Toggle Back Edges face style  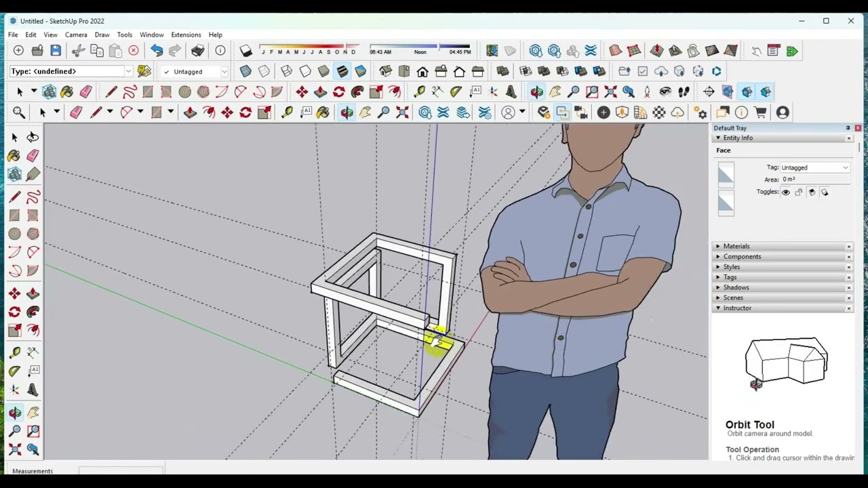264,71
